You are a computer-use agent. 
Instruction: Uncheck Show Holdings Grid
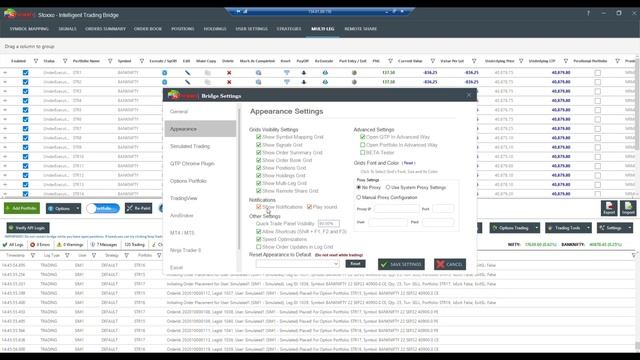coord(258,176)
